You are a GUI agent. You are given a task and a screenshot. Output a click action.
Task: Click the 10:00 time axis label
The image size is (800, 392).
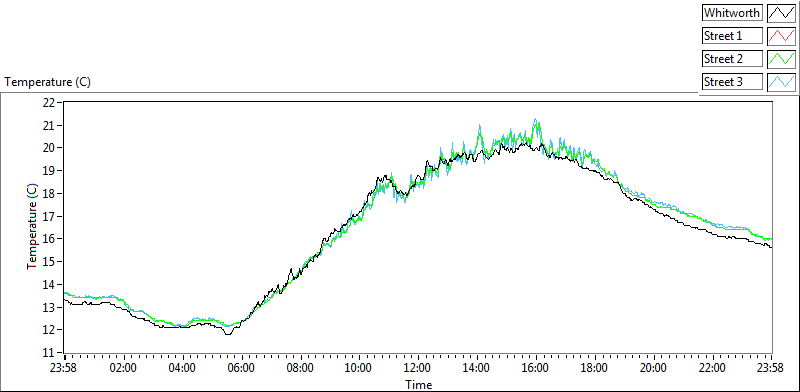tap(359, 368)
